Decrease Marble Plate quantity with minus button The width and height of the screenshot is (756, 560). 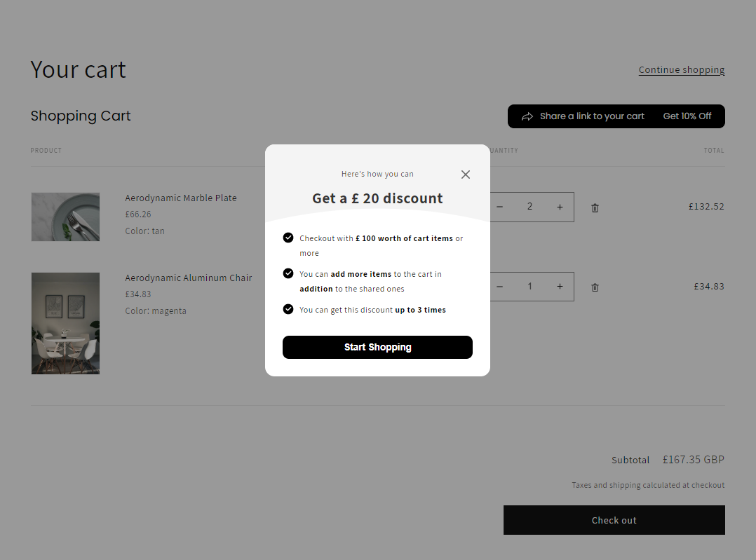click(x=499, y=207)
